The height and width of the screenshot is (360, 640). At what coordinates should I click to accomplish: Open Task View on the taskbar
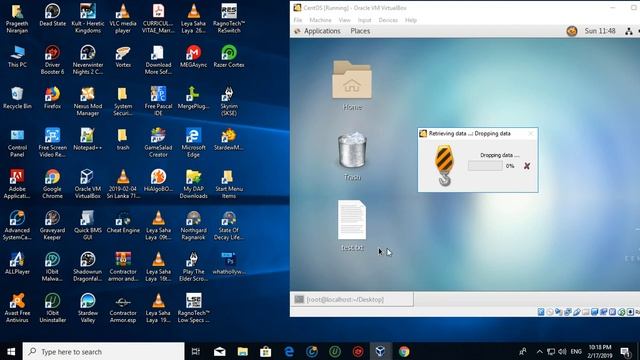coord(196,351)
